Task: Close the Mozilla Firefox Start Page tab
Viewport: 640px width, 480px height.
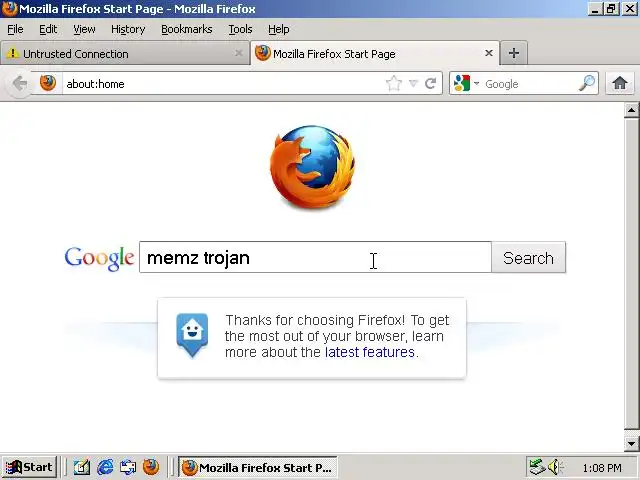Action: [x=489, y=53]
